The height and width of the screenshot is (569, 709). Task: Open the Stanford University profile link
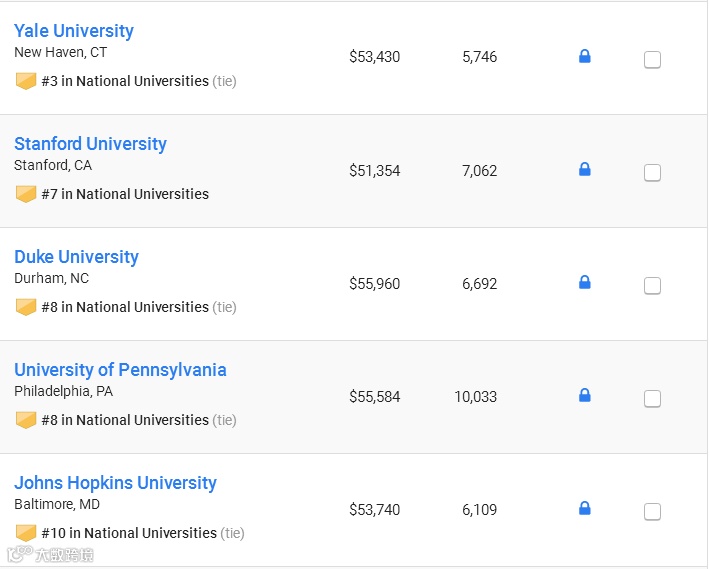(x=90, y=144)
